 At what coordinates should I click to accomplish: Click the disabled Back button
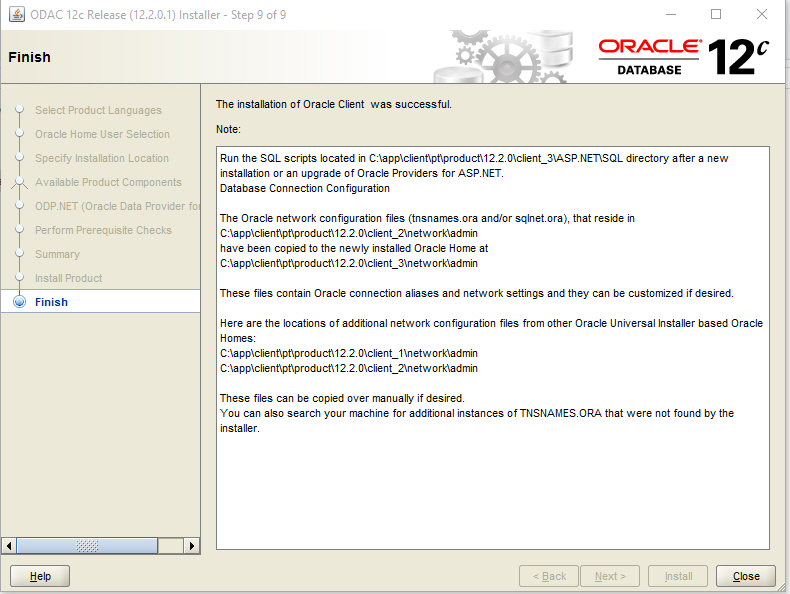(549, 576)
